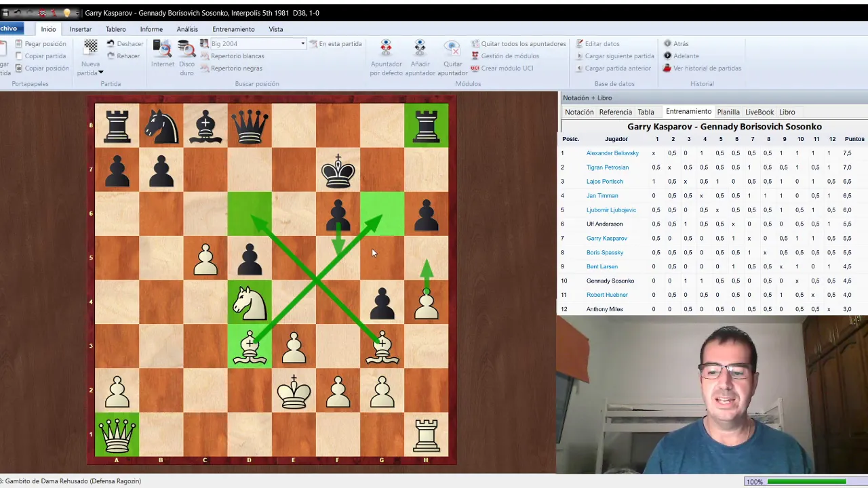
Task: Select the white bishop on g3
Action: 382,346
